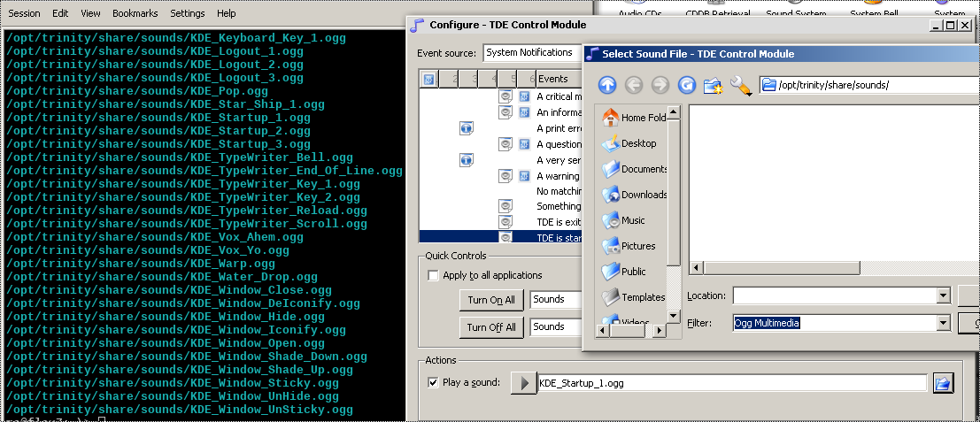Enable Apply to all applications checkbox
The height and width of the screenshot is (422, 980).
pyautogui.click(x=433, y=275)
